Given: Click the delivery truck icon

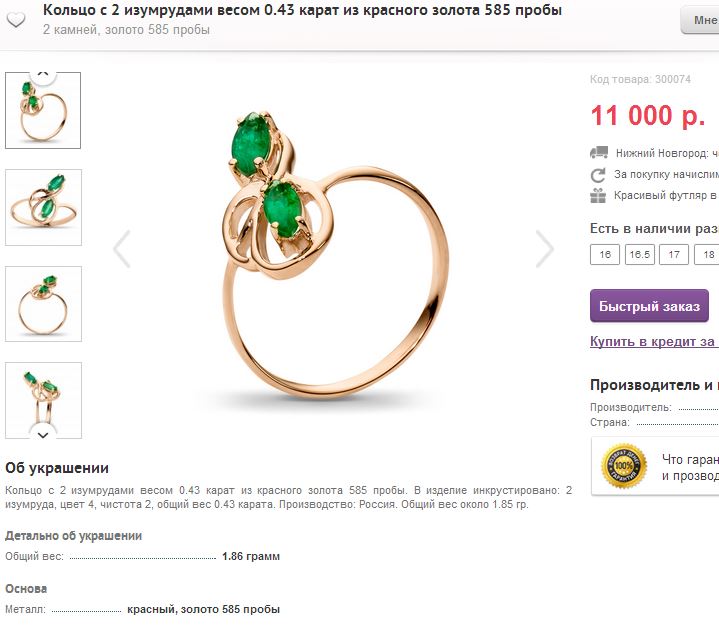Looking at the screenshot, I should 599,152.
